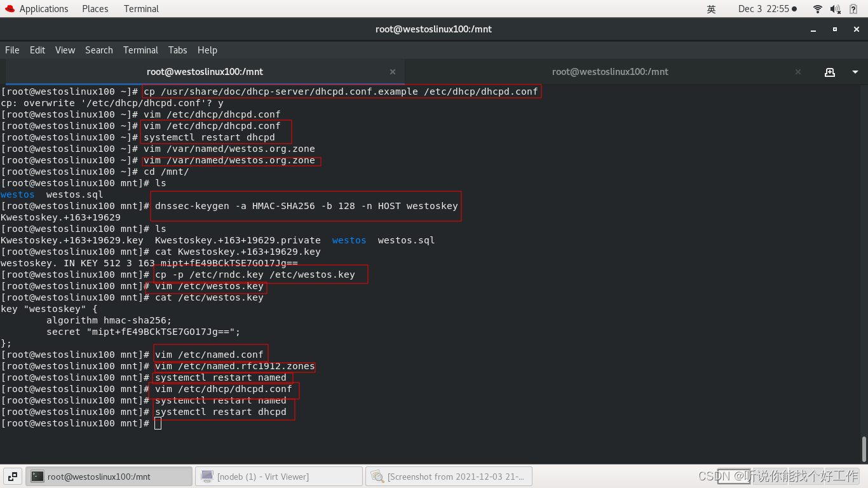
Task: Expand the tab list dropdown arrow
Action: point(855,72)
